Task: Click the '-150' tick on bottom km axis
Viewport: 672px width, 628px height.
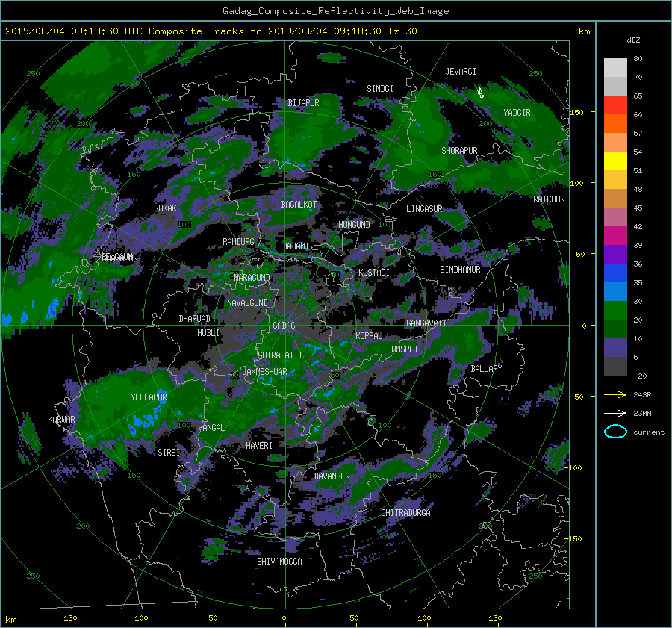Action: [x=68, y=618]
